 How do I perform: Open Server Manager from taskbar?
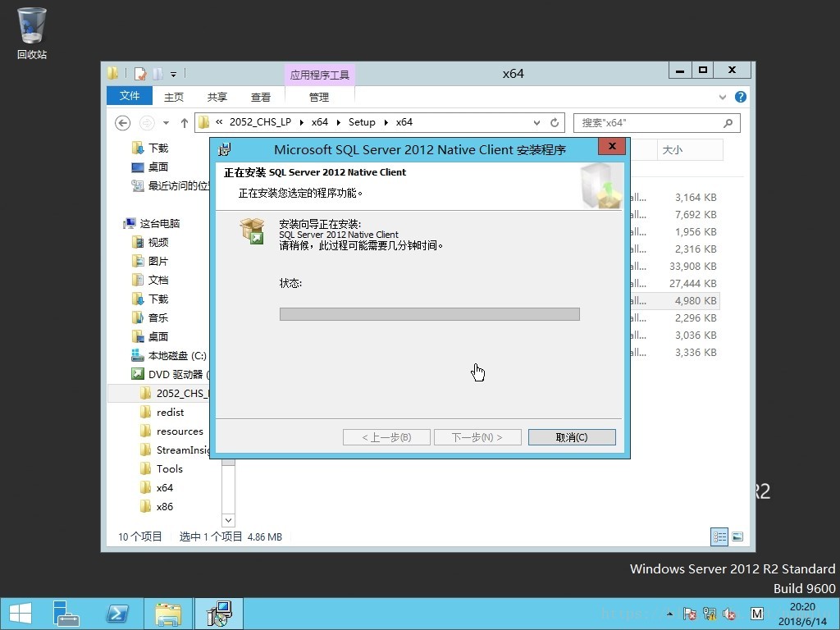click(x=66, y=614)
